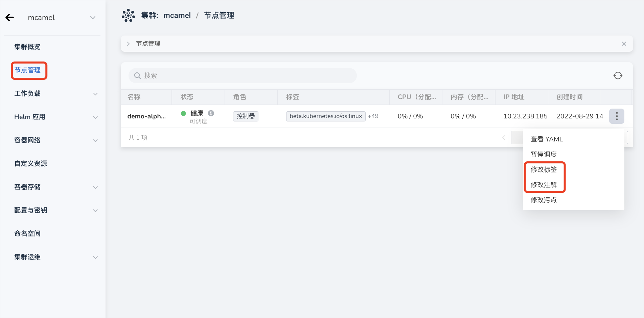Click the beta.kubernetes.io/os:linux label tag
644x318 pixels.
click(x=326, y=116)
